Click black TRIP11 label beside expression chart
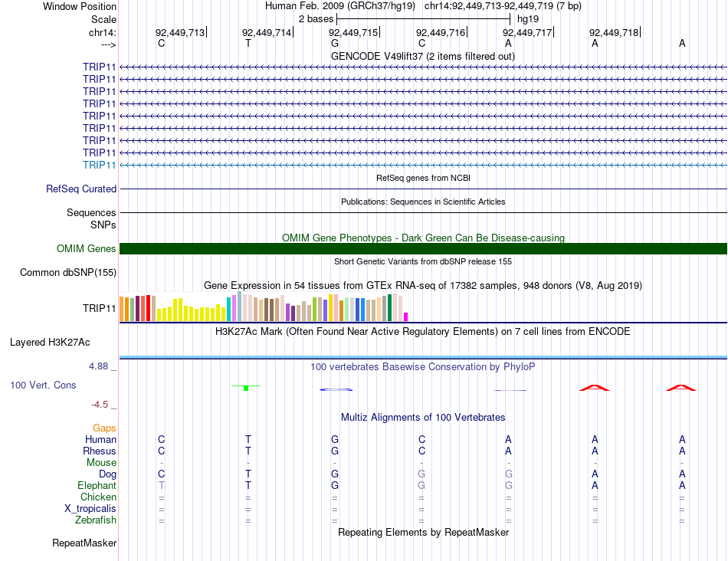The width and height of the screenshot is (728, 561). [100, 308]
